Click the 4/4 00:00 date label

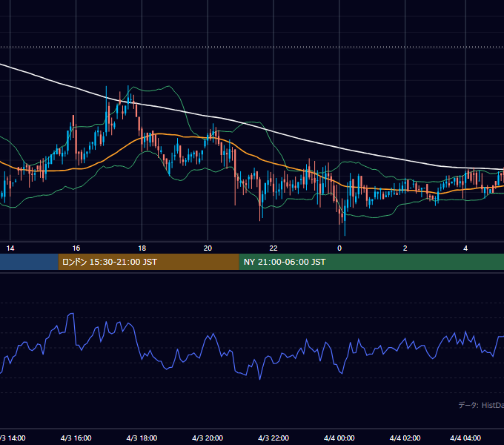(339, 438)
